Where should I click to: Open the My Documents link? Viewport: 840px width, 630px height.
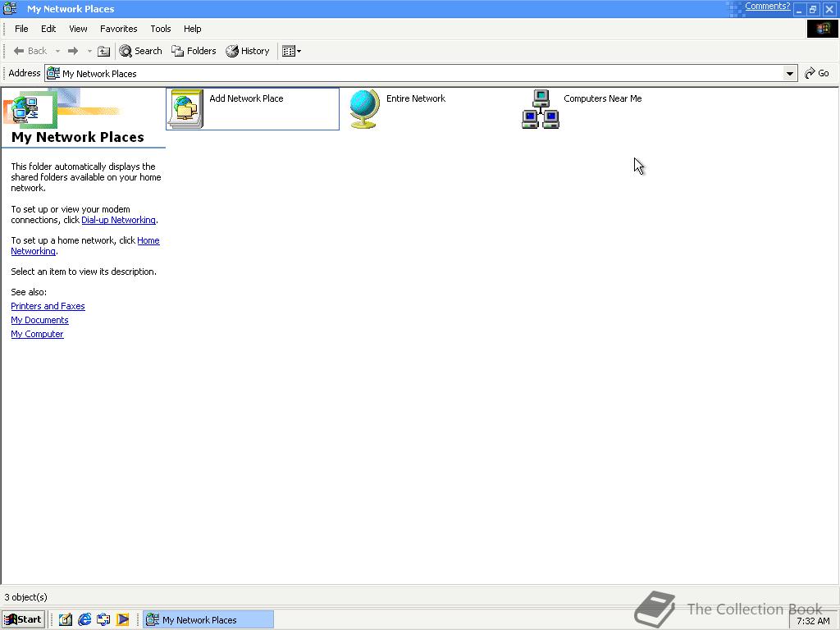(39, 320)
